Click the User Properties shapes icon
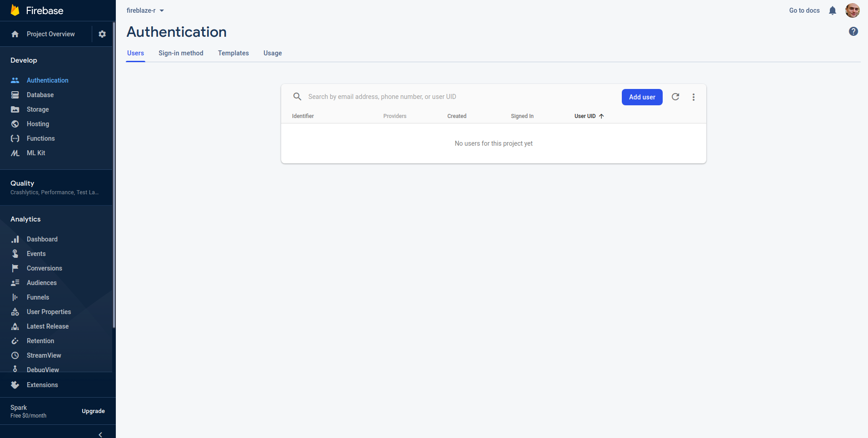868x438 pixels. coord(15,312)
